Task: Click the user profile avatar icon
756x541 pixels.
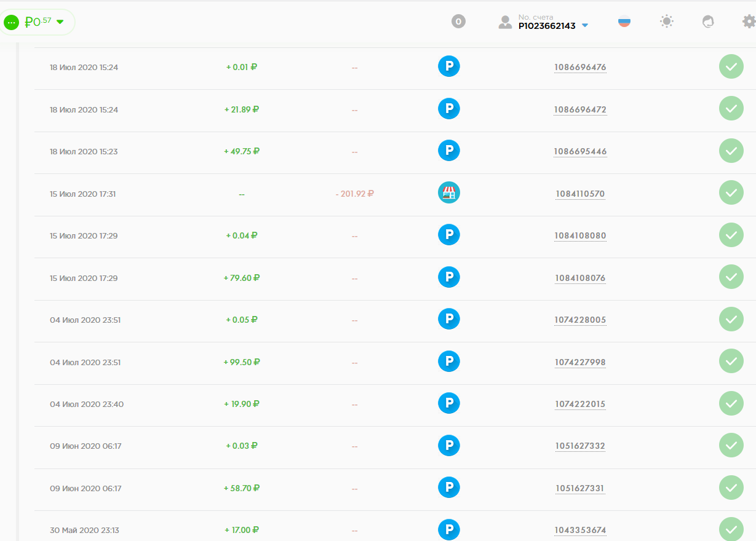Action: point(505,23)
